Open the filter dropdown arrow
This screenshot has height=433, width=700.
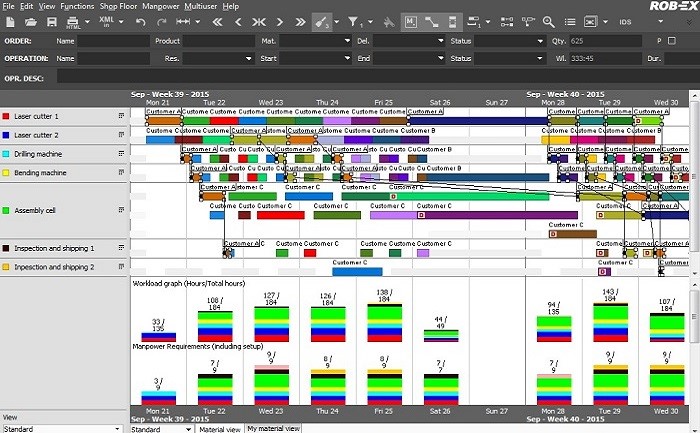370,21
